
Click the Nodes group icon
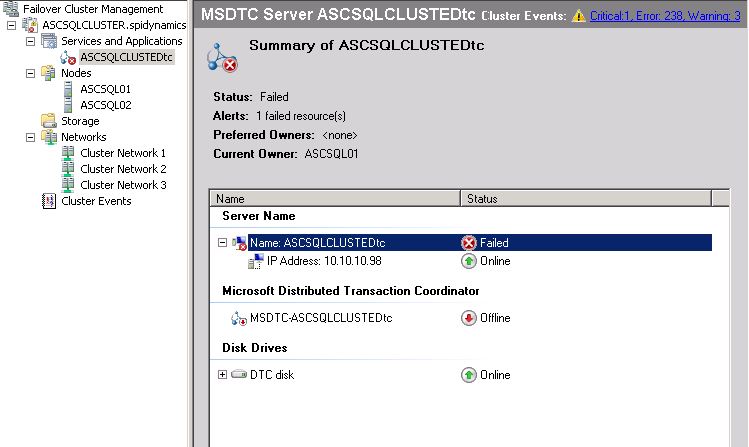point(48,73)
